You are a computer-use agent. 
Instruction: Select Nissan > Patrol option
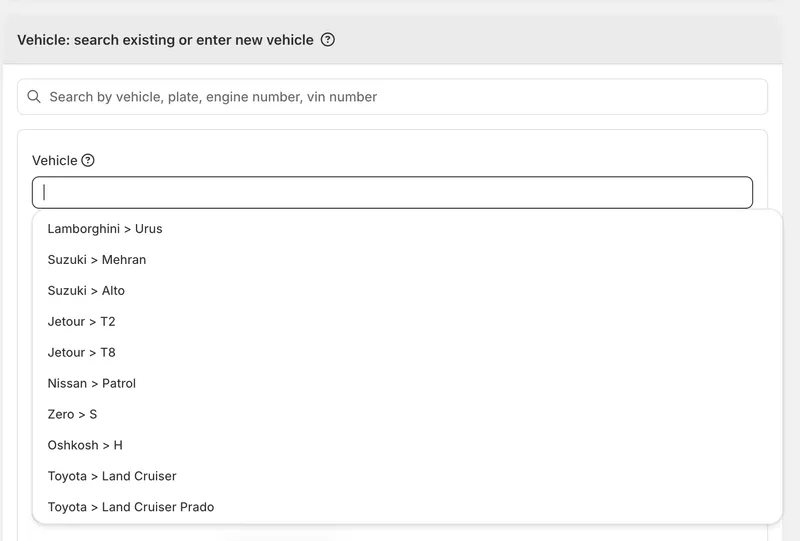pyautogui.click(x=407, y=383)
